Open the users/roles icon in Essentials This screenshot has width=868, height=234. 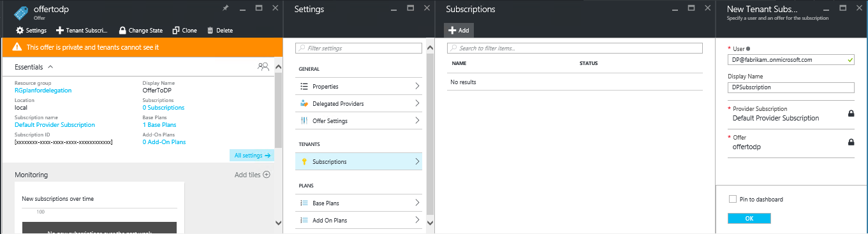coord(263,66)
